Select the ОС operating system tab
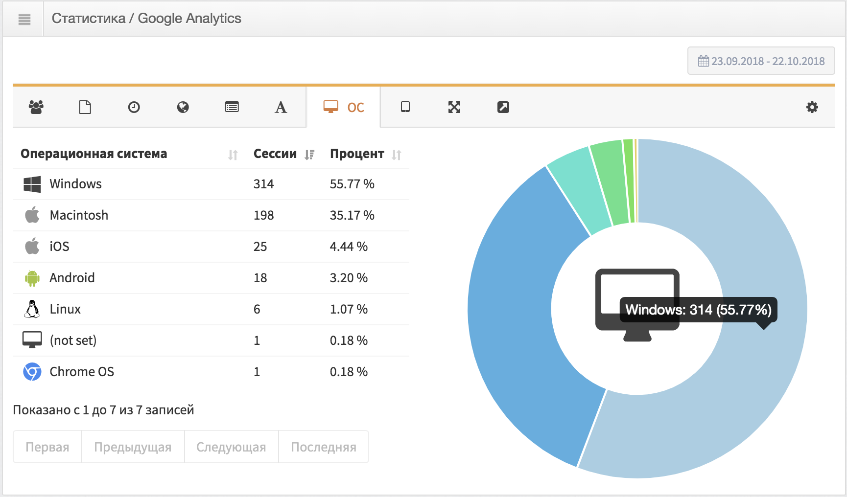847x497 pixels. tap(344, 107)
